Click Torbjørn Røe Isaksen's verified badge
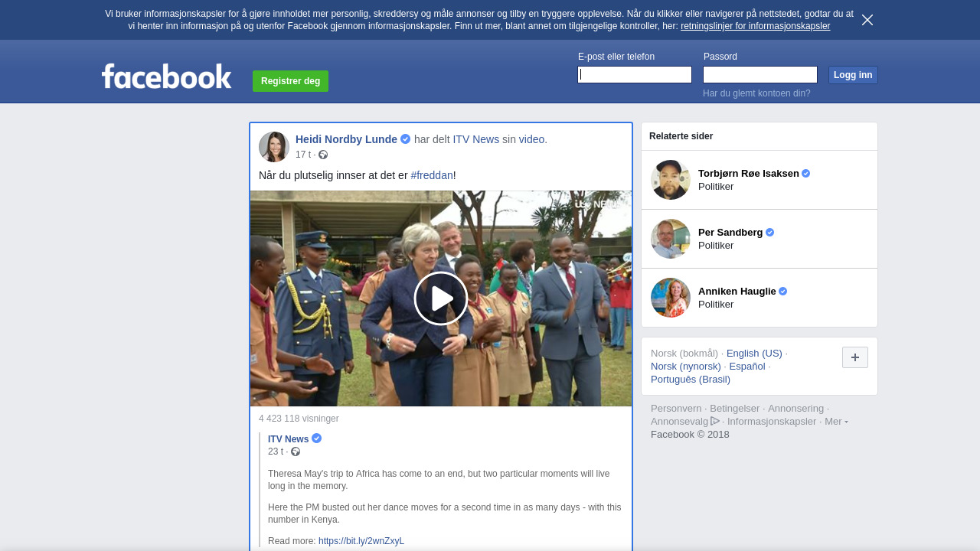The width and height of the screenshot is (980, 551). 806,174
